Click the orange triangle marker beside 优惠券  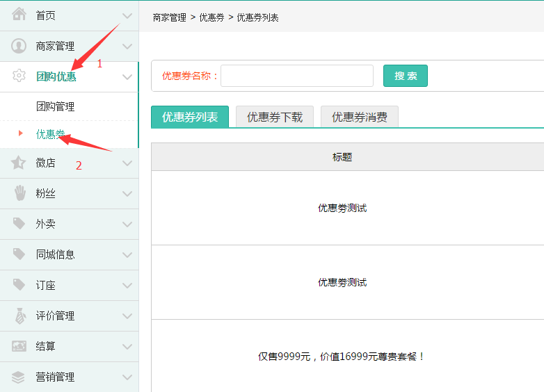coord(20,133)
